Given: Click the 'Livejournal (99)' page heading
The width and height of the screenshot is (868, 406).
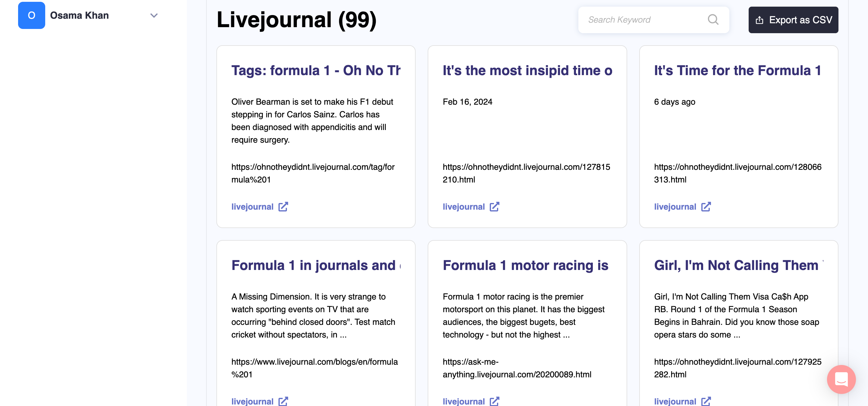Looking at the screenshot, I should pos(297,20).
